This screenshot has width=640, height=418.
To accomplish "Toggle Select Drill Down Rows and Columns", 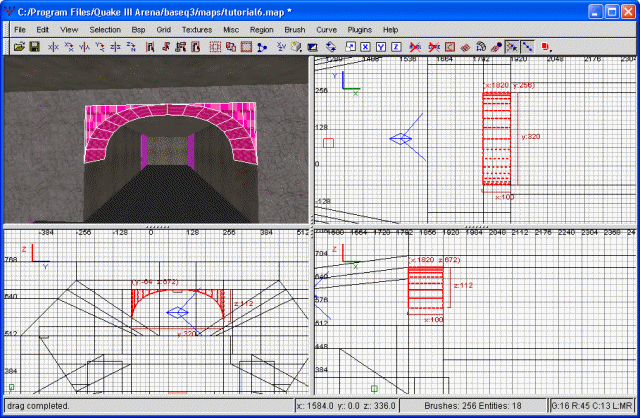I will pos(527,47).
